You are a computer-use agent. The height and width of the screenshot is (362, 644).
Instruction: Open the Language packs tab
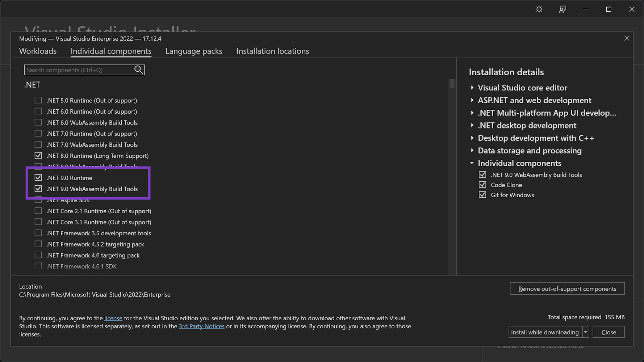pos(194,51)
